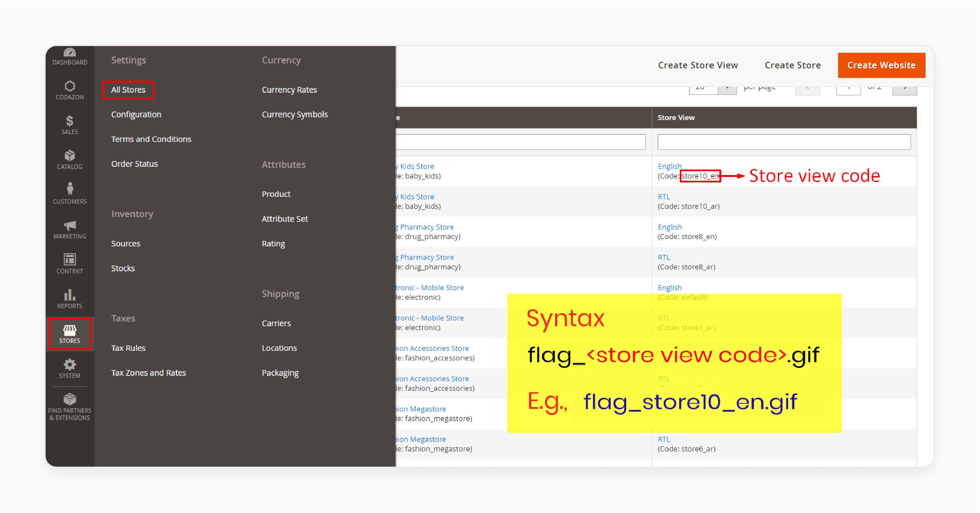Open Currency Symbols

pyautogui.click(x=294, y=115)
